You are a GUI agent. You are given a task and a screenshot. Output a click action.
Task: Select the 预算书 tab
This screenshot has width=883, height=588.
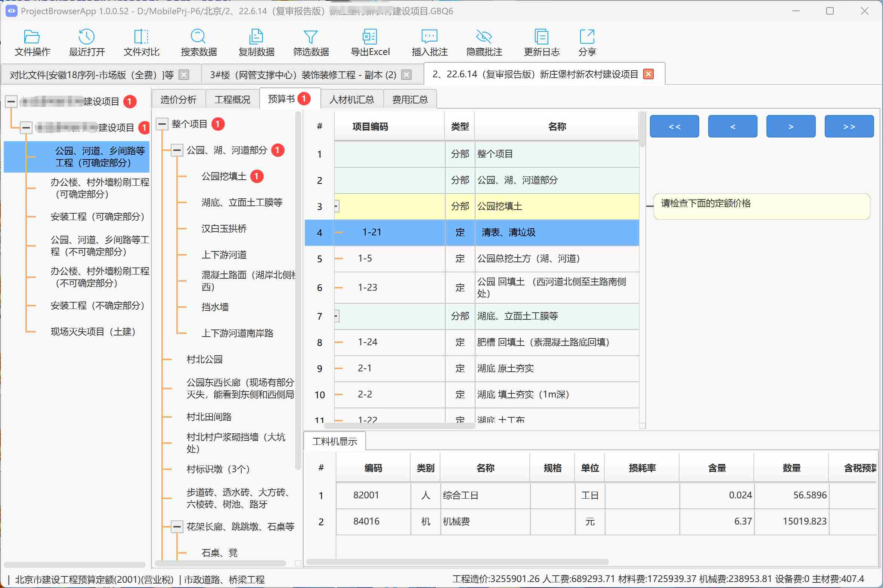[x=289, y=99]
